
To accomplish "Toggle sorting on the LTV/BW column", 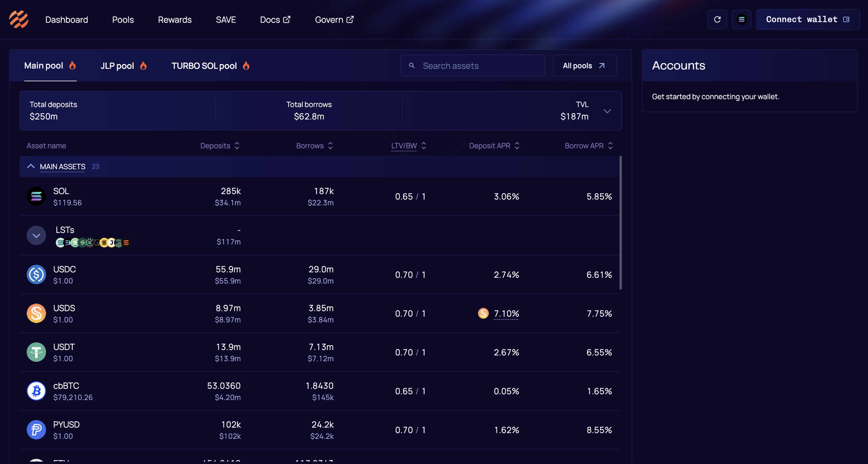I will pos(424,146).
